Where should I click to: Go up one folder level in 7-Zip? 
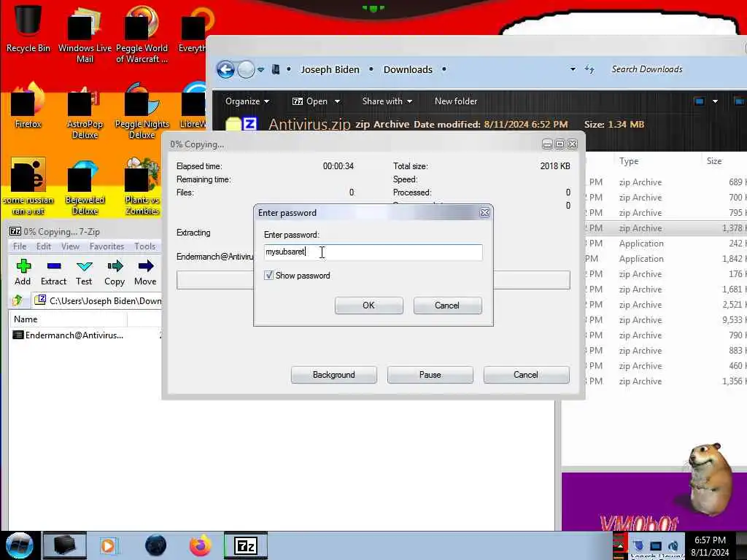pos(18,300)
